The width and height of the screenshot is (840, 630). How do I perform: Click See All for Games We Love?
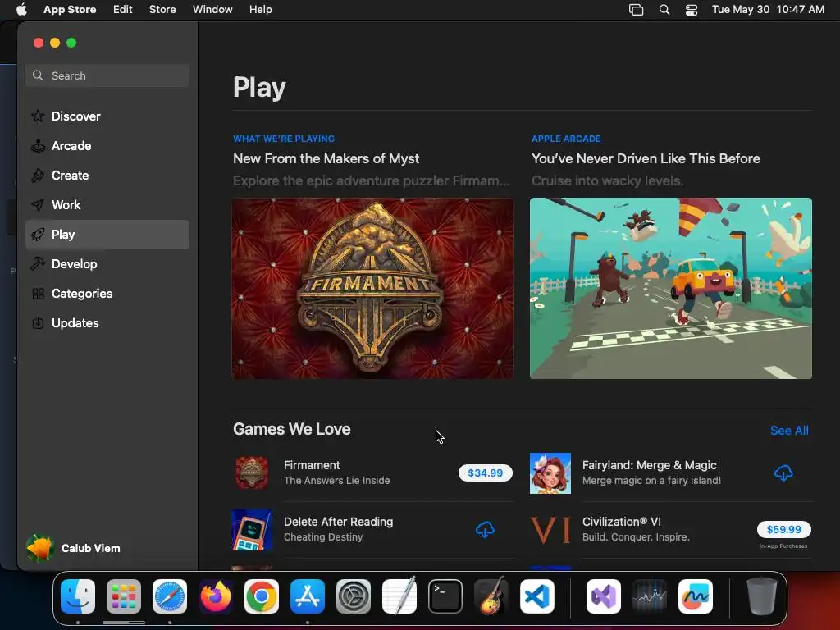click(x=789, y=430)
